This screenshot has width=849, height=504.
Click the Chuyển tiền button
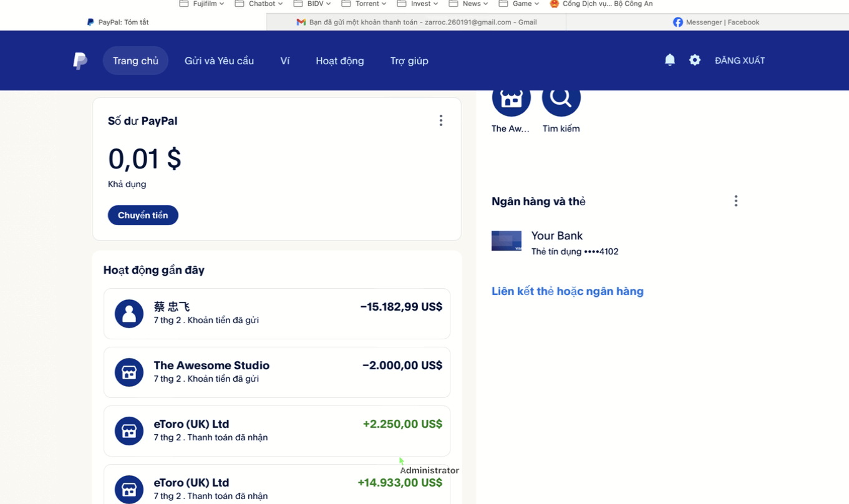coord(143,215)
